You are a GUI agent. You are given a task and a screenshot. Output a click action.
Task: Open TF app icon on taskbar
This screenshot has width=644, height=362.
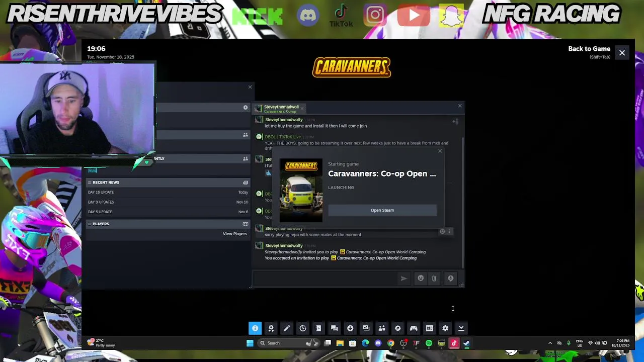coord(416,343)
